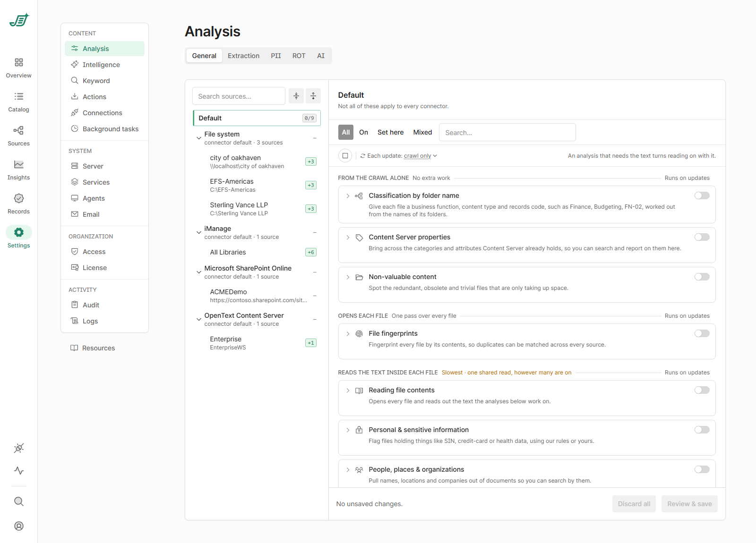This screenshot has height=543, width=756.
Task: Check the select-all checkbox beside Each update
Action: point(345,156)
